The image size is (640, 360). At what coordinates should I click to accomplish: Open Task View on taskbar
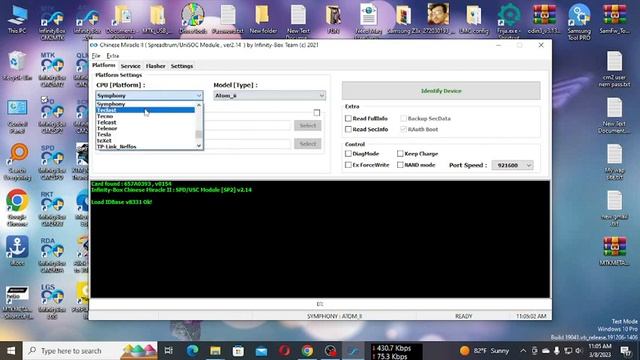[x=169, y=351]
